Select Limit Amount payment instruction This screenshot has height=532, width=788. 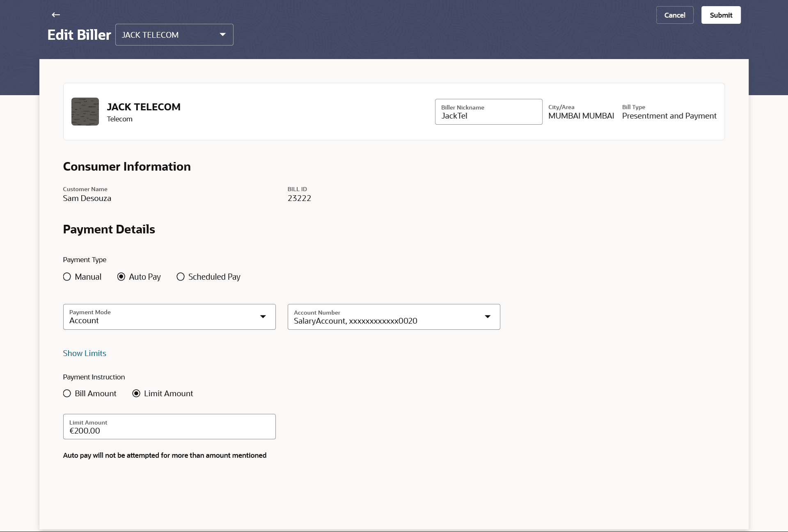tap(136, 394)
